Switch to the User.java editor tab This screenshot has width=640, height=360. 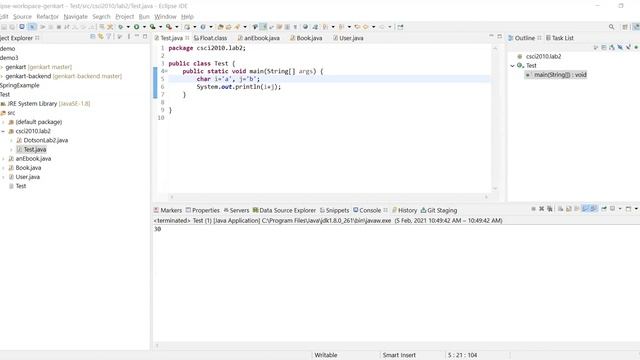click(x=348, y=38)
